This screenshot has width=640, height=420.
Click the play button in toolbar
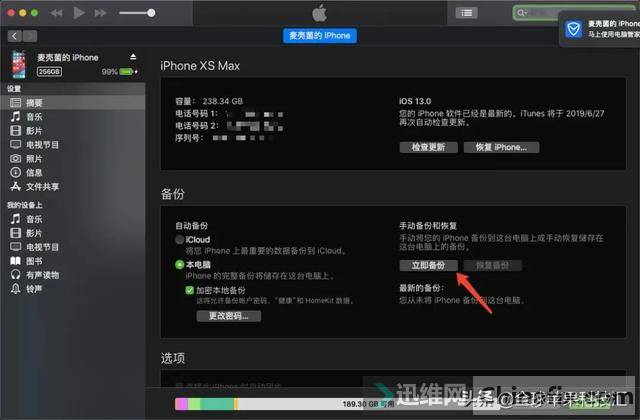click(x=79, y=13)
